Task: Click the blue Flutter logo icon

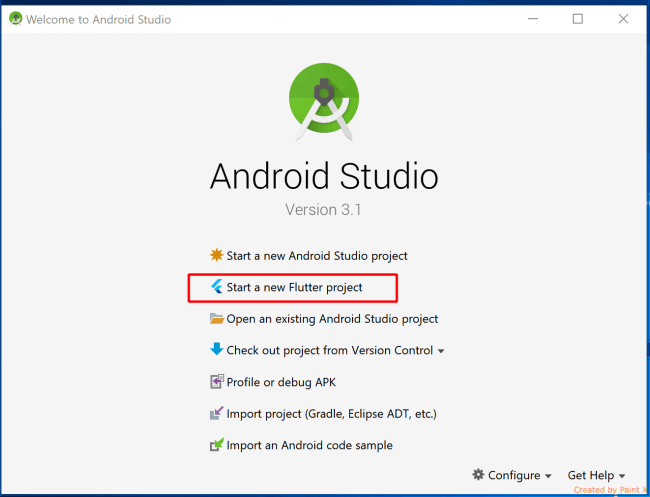Action: (x=217, y=286)
